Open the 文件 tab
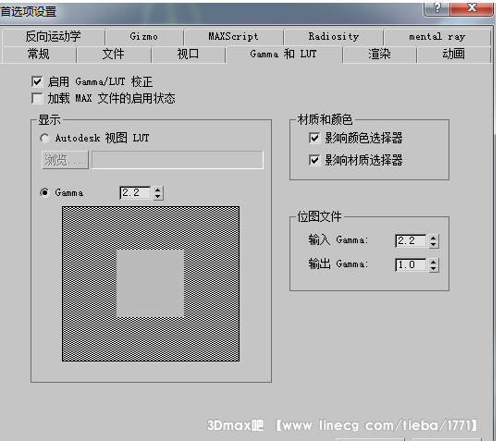Viewport: 504px width, 441px height. click(113, 54)
